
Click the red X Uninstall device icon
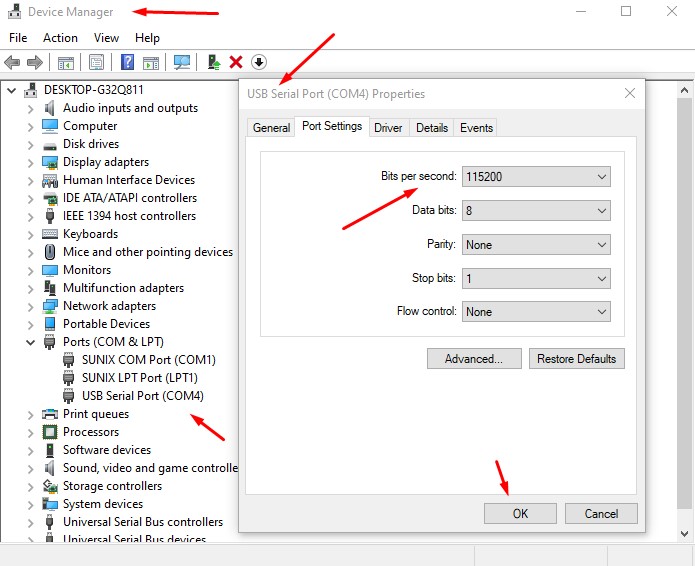click(236, 62)
